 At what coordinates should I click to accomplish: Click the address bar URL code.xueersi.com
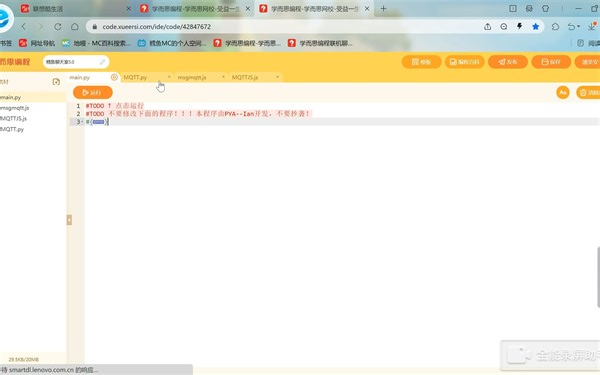(157, 27)
